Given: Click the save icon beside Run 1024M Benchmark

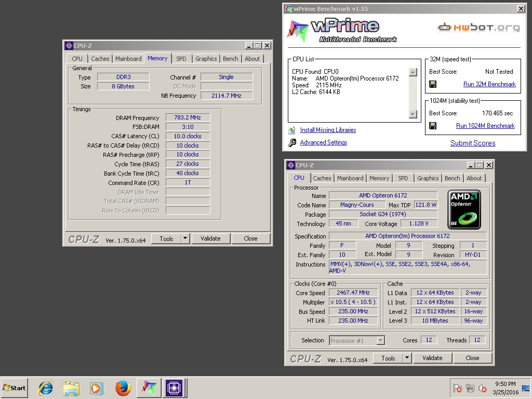Looking at the screenshot, I should (433, 126).
